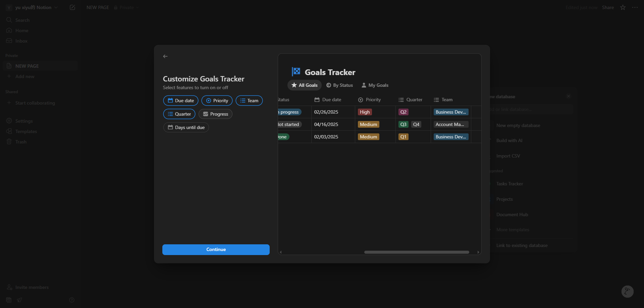This screenshot has height=308, width=644.
Task: Toggle the Quarter feature chip
Action: [x=179, y=114]
